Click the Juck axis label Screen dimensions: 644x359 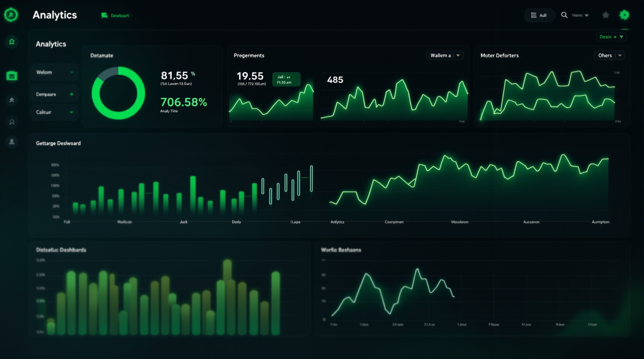point(184,222)
